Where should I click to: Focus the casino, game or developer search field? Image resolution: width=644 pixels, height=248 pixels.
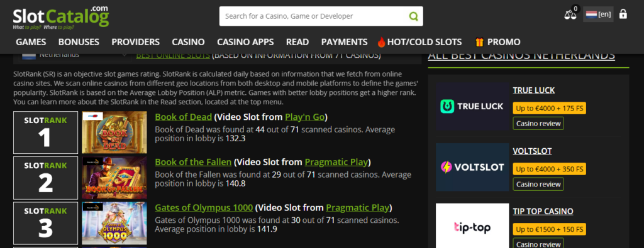point(321,16)
